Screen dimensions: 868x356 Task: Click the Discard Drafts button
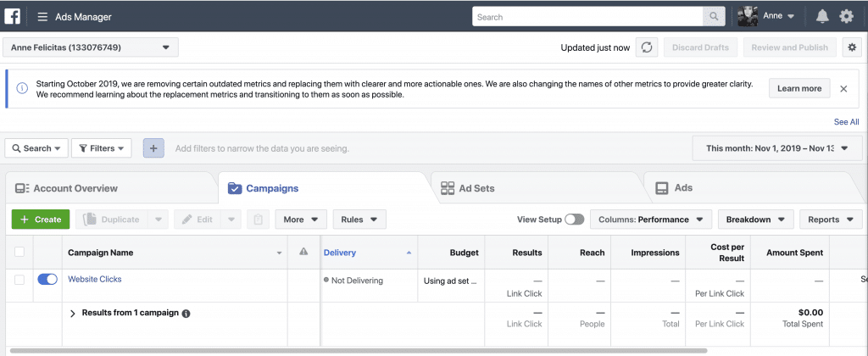[700, 47]
